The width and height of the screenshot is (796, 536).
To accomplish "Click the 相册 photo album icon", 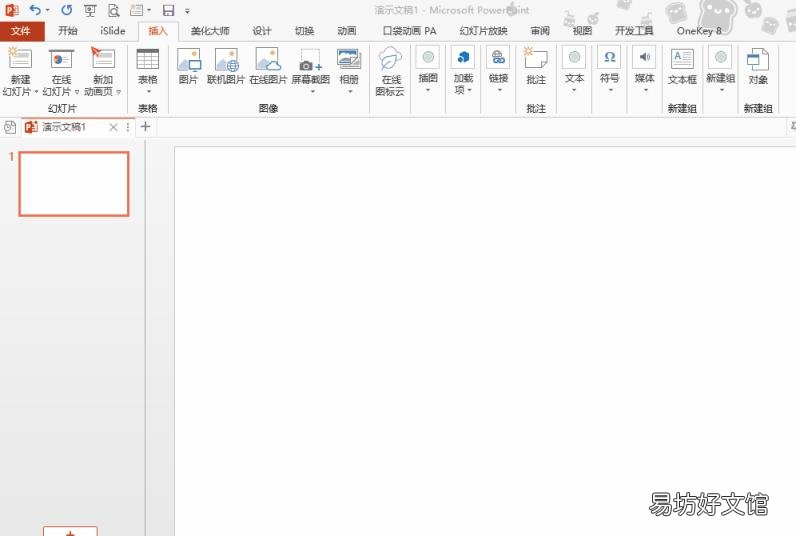I will [x=349, y=60].
